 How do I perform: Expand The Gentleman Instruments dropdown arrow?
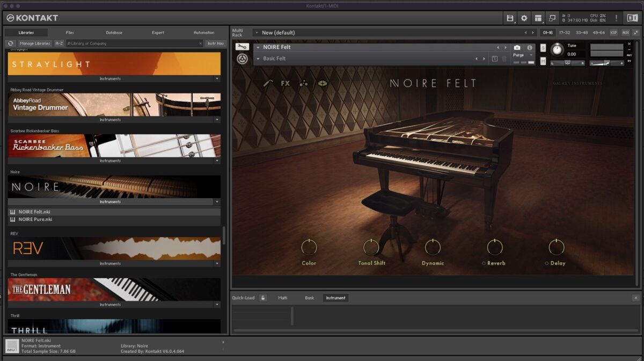pos(217,305)
